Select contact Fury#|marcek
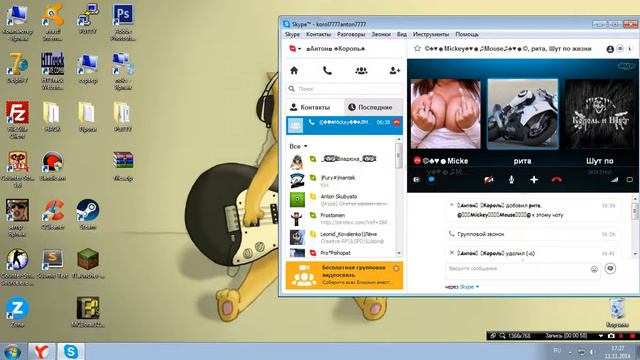The image size is (640, 360). pos(341,181)
